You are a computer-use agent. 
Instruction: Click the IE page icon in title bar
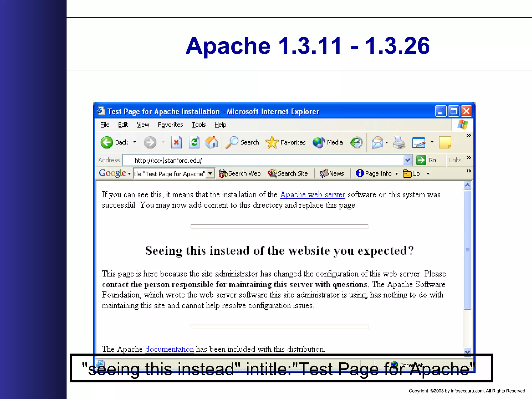point(101,111)
